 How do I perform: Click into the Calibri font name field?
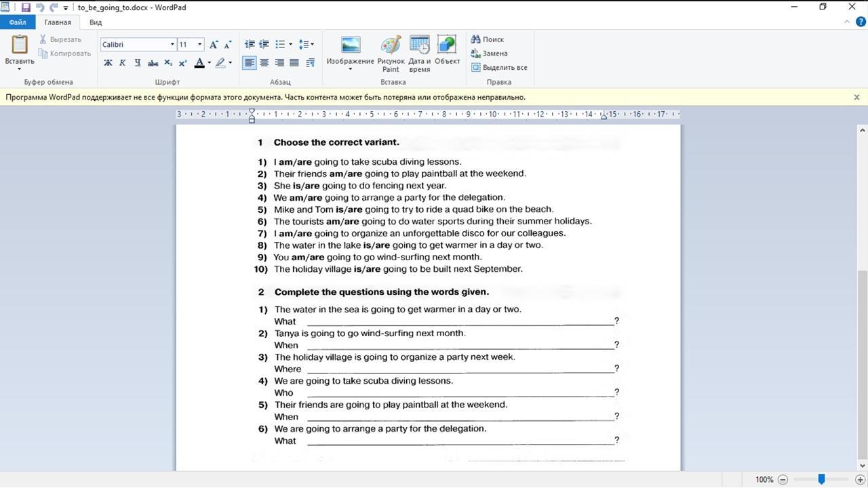click(134, 44)
